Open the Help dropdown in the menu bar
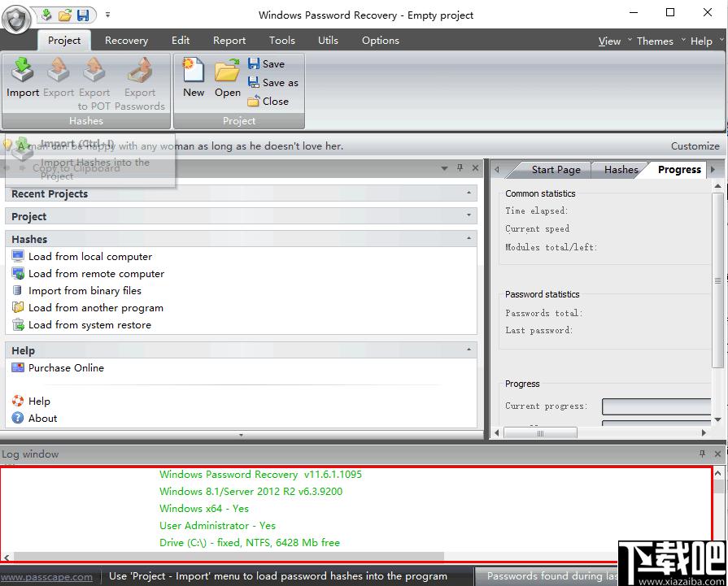Viewport: 728px width, 586px height. 701,41
